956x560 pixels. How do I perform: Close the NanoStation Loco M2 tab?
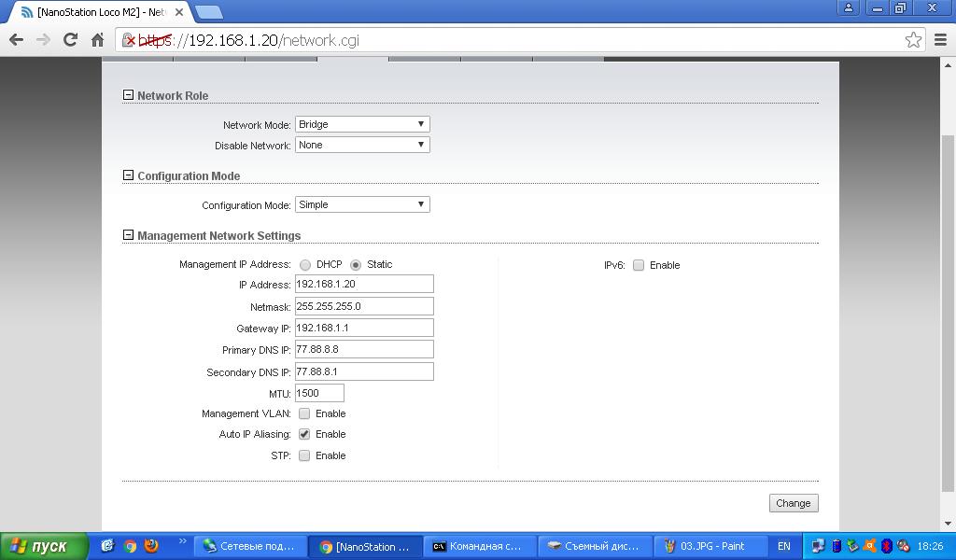(x=179, y=12)
